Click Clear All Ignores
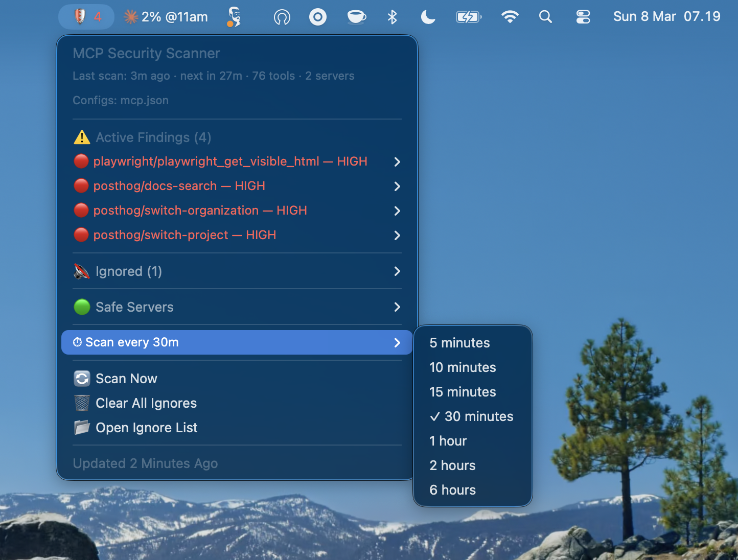Viewport: 738px width, 560px height. [x=146, y=403]
